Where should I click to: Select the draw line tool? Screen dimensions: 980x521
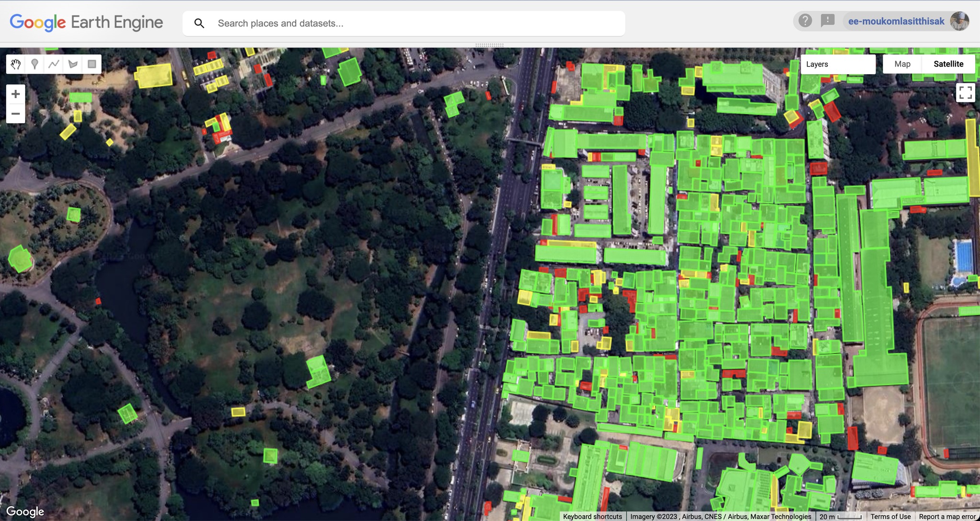pos(54,64)
